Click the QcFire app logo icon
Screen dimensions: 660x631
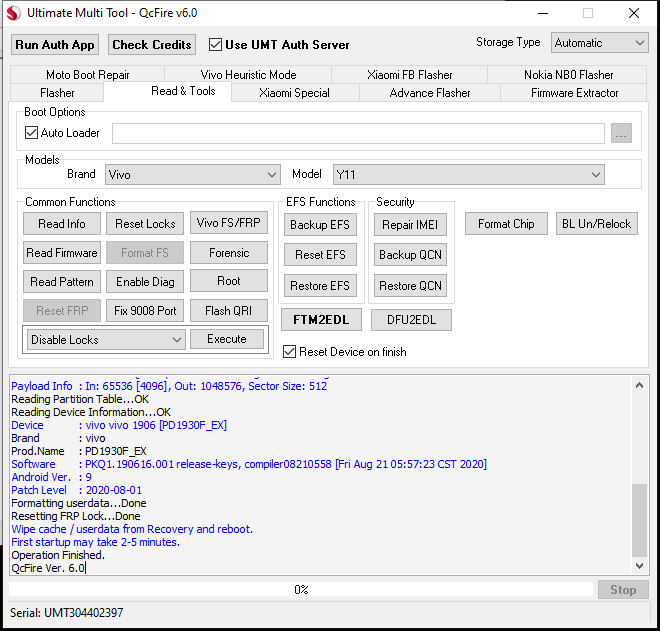[x=13, y=13]
